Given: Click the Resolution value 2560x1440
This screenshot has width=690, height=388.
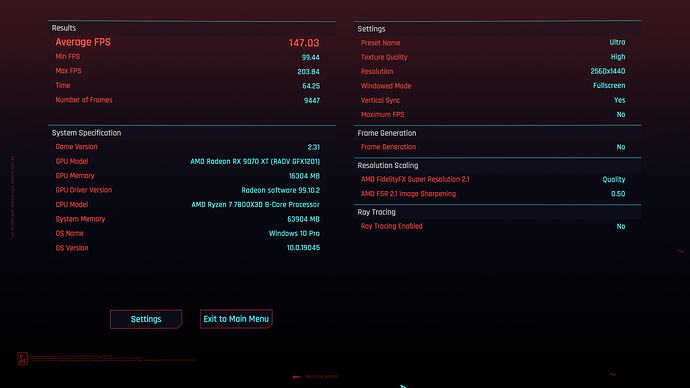Looking at the screenshot, I should coord(608,71).
